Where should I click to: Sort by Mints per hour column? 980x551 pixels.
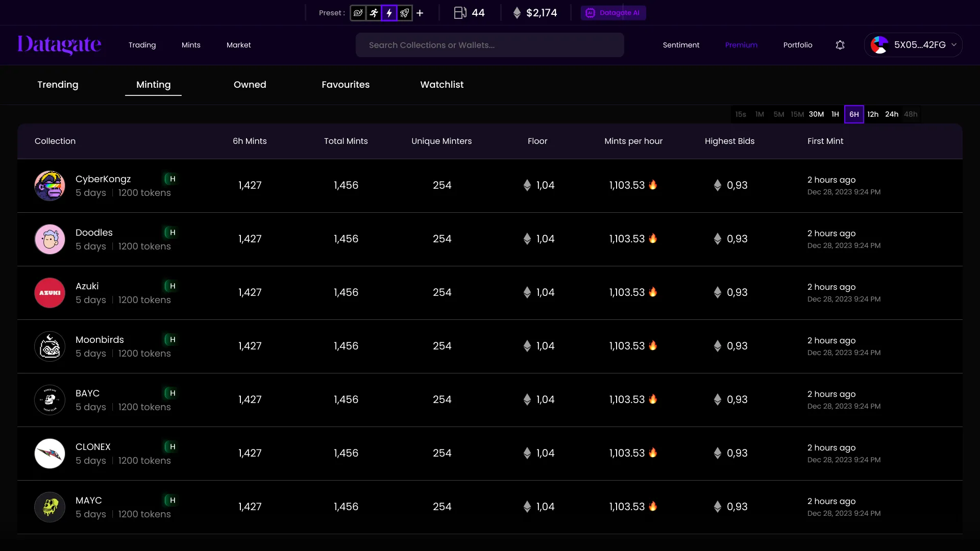click(633, 141)
